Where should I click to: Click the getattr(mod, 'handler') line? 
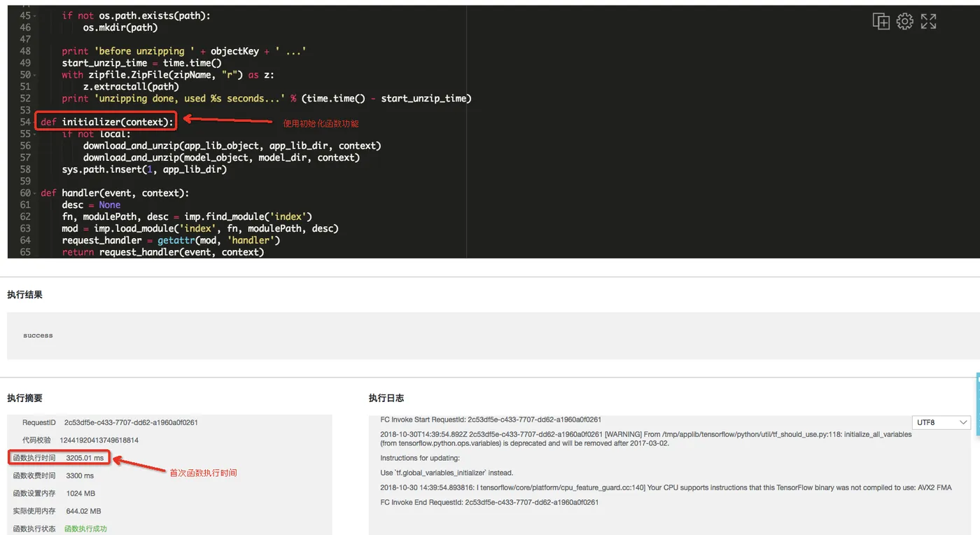(x=171, y=240)
